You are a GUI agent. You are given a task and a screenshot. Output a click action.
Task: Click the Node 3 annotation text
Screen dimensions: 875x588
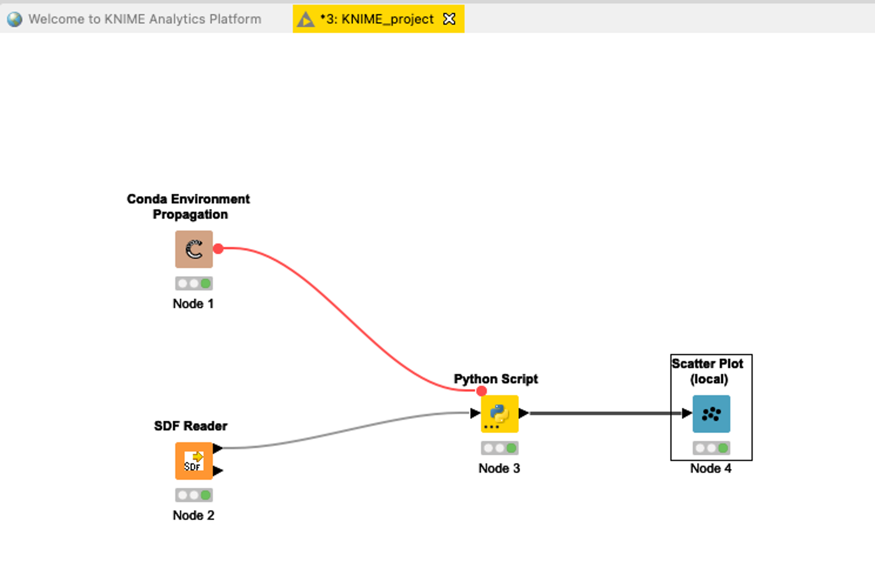(x=499, y=468)
